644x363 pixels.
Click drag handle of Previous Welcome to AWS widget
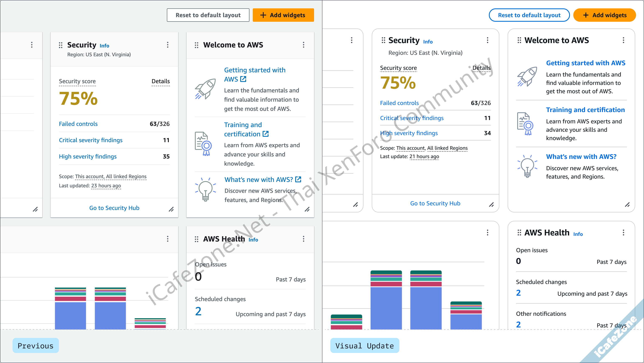pos(197,45)
